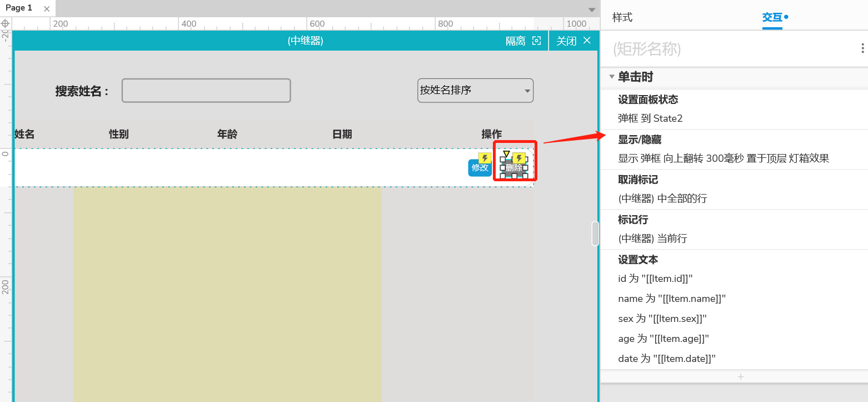Click the name 为 [[Item.name]] entry
868x402 pixels.
[x=672, y=299]
